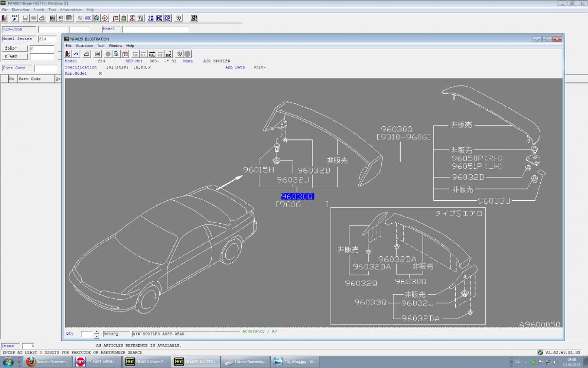Click the MC icon in main toolbar
Screen dimensions: 588x368
click(159, 18)
